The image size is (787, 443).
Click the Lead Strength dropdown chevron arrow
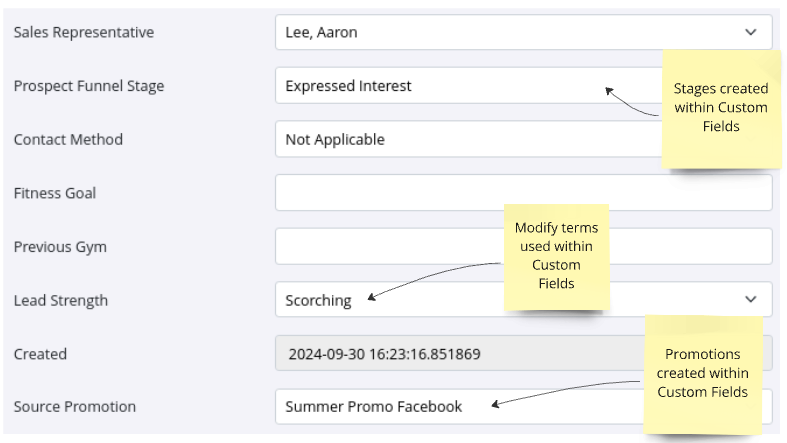click(751, 299)
